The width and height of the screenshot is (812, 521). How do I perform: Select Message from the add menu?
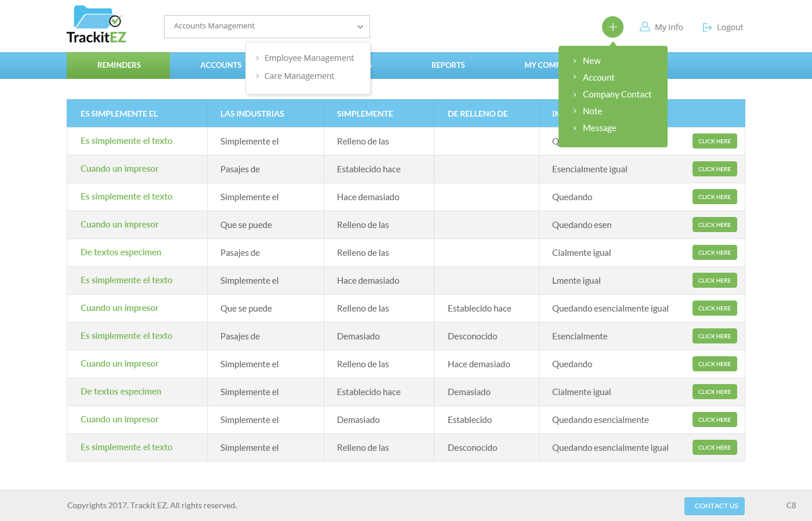click(599, 128)
